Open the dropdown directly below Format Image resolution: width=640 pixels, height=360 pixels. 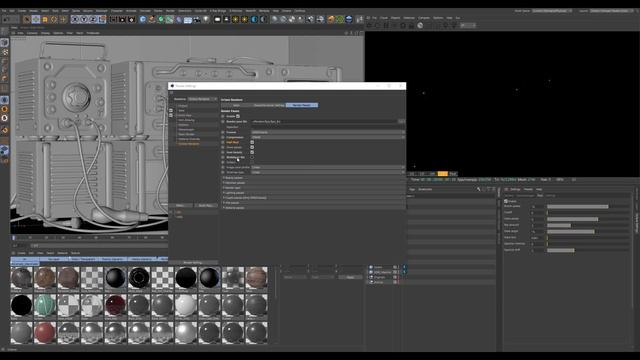(x=328, y=137)
